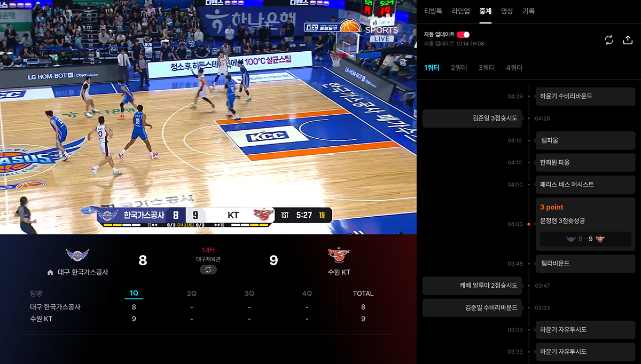The image size is (641, 364).
Task: Click the TOTAL column header in score table
Action: tap(363, 294)
